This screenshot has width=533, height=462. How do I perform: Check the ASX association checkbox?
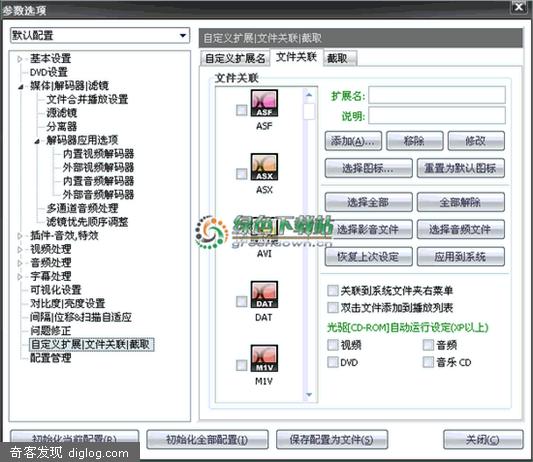(241, 174)
